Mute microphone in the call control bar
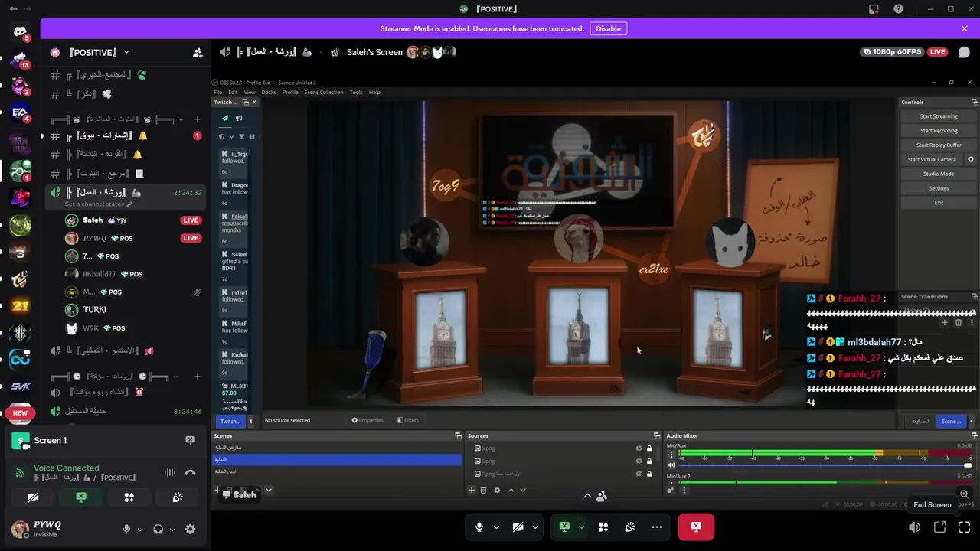980x551 pixels. [x=479, y=527]
